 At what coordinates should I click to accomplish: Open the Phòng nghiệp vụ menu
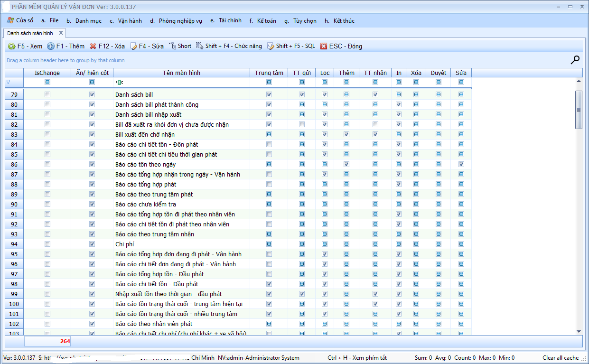(176, 20)
